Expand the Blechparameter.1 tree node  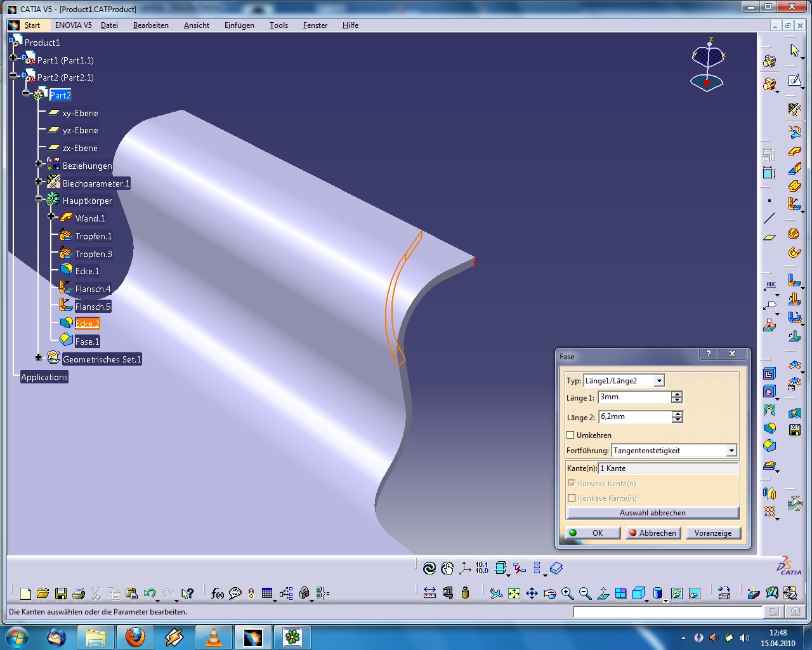pyautogui.click(x=39, y=182)
